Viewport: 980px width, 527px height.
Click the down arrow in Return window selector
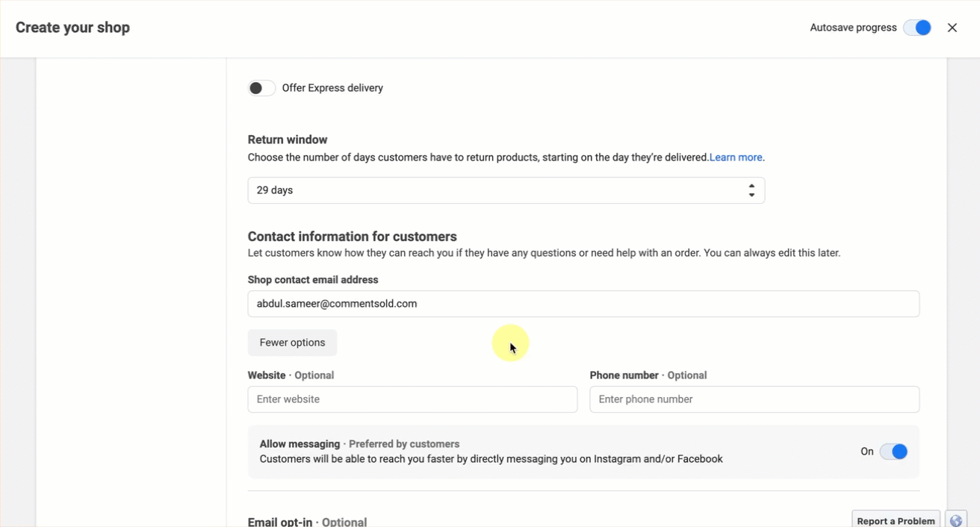(x=751, y=196)
